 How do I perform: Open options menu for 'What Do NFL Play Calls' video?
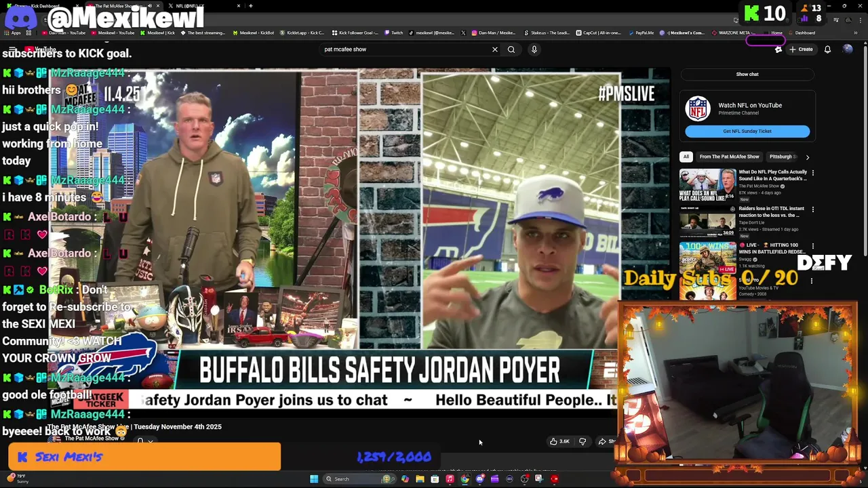click(x=812, y=173)
